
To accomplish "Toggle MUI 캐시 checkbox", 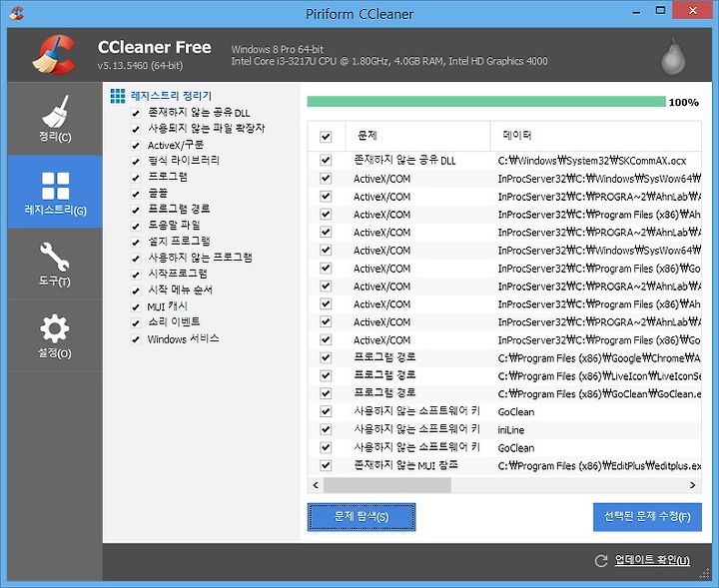I will (x=136, y=306).
